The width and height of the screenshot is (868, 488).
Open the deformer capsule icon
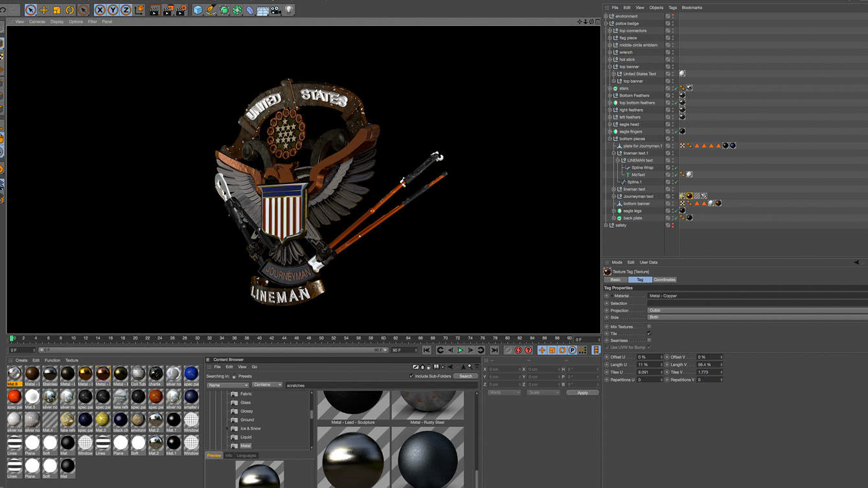click(250, 10)
